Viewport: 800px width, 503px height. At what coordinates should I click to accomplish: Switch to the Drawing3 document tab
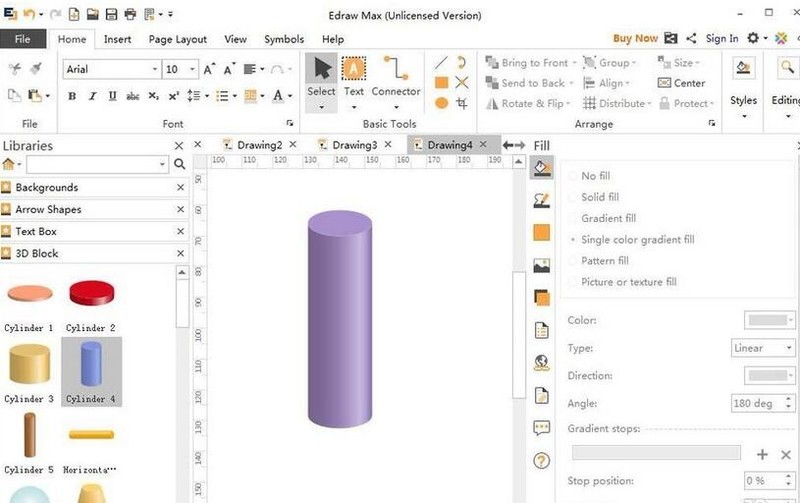(355, 145)
